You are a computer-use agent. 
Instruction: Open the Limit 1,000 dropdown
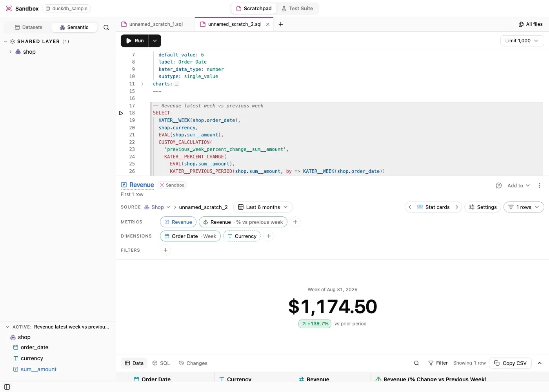coord(522,41)
